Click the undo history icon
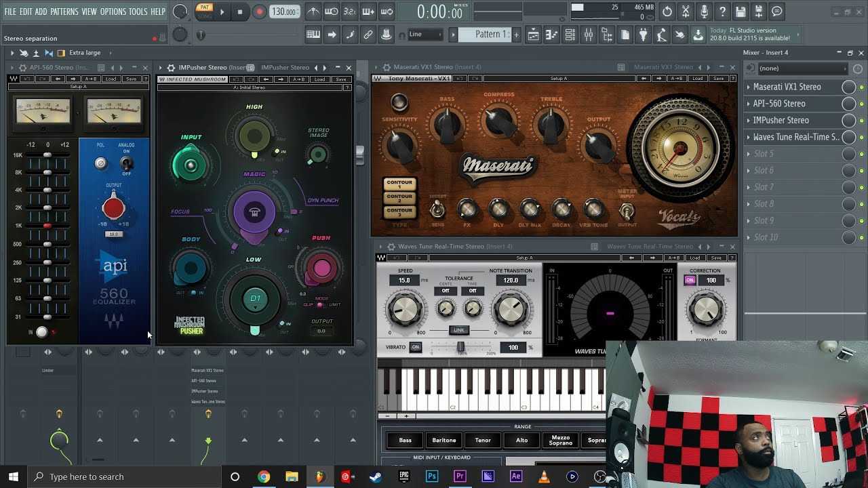The height and width of the screenshot is (488, 868). [x=667, y=12]
